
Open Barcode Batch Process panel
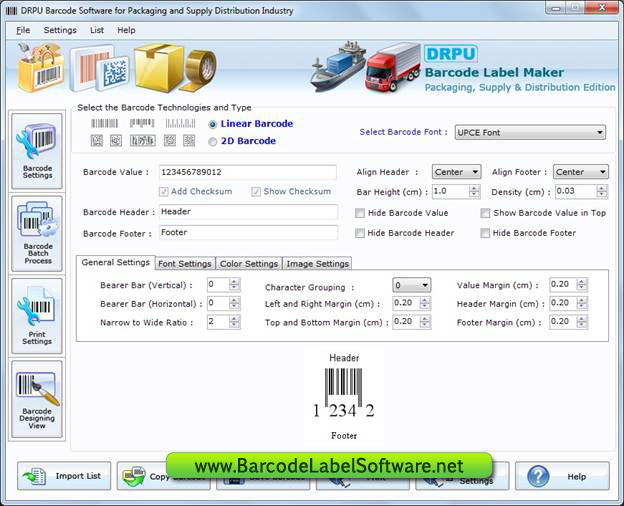[x=37, y=233]
